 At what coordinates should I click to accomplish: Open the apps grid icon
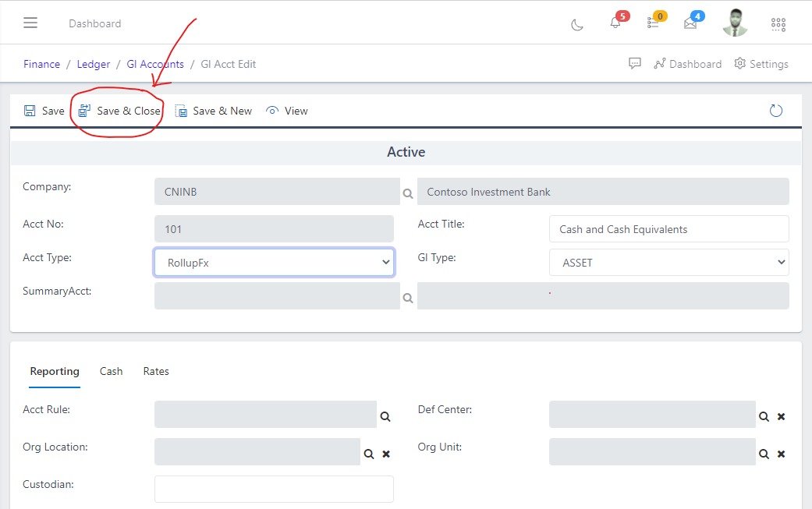[x=778, y=24]
